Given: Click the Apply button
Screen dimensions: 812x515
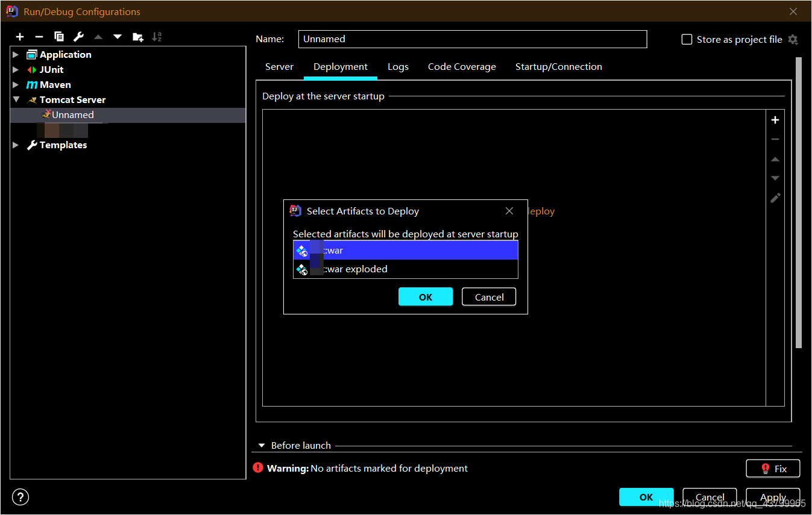Looking at the screenshot, I should (x=773, y=497).
